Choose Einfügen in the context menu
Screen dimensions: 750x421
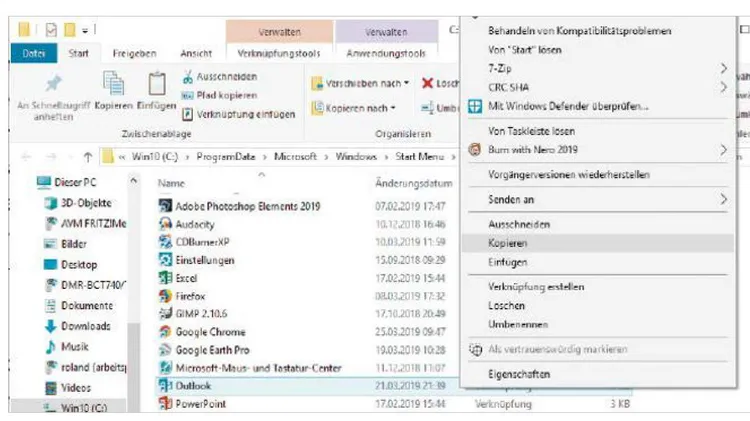coord(598,262)
